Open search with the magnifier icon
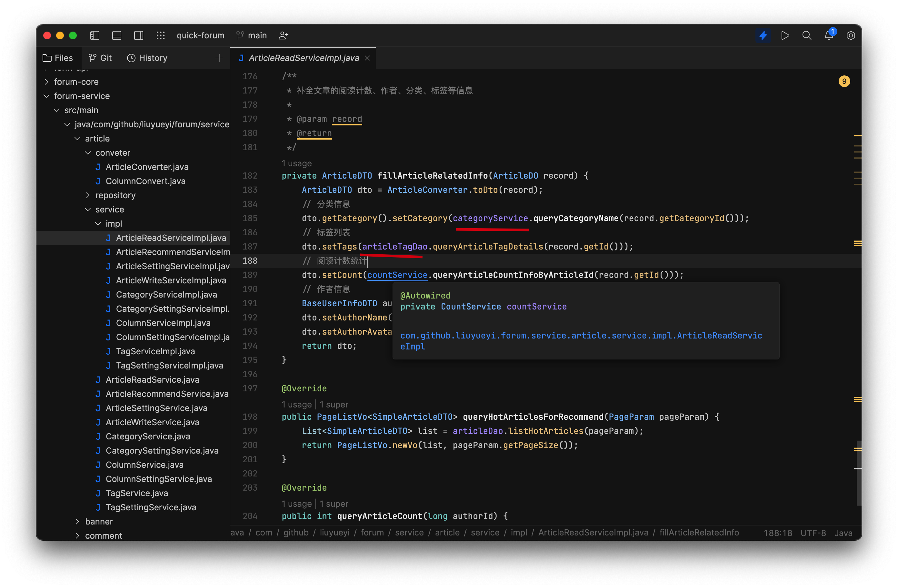The height and width of the screenshot is (588, 898). coord(807,35)
